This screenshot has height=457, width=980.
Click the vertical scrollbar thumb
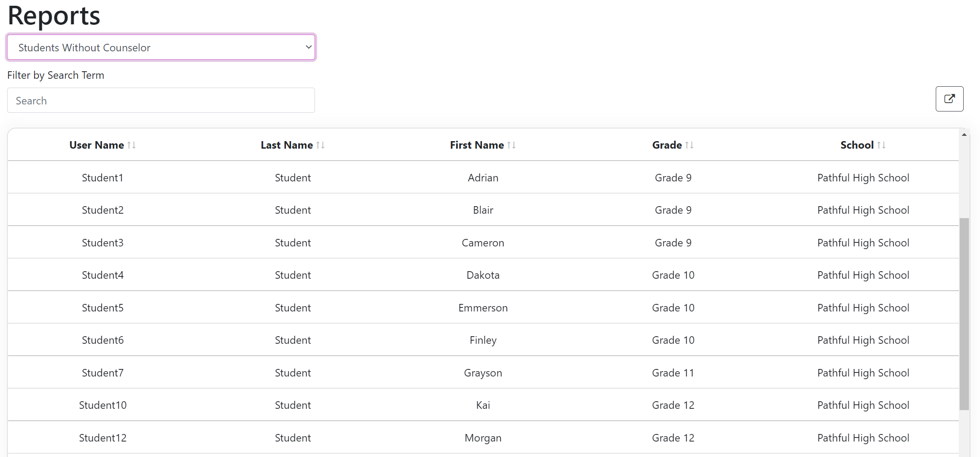click(x=964, y=314)
